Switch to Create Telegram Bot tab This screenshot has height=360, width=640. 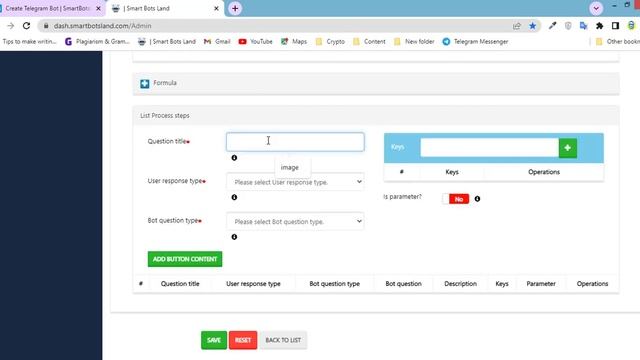tap(47, 8)
